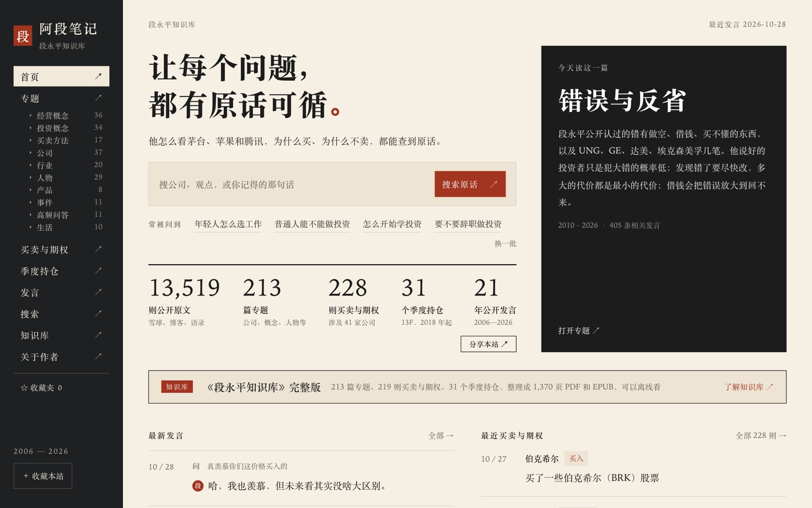Go to 买卖与期权 in sidebar
Screen dimensions: 812x508
[x=61, y=250]
